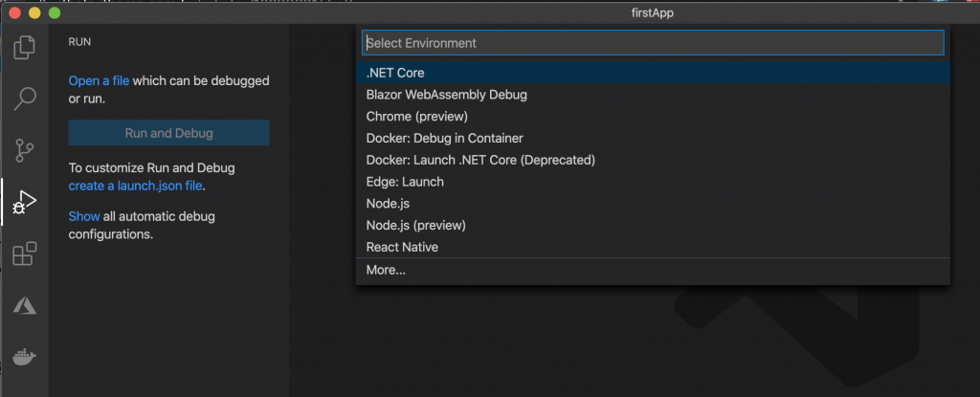Pick React Native from the list

402,248
